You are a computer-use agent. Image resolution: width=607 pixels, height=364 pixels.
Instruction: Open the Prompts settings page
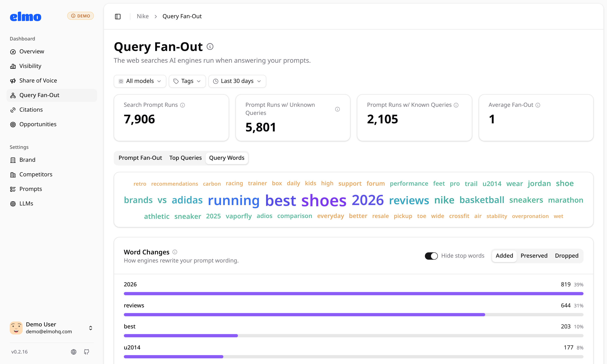click(52, 189)
